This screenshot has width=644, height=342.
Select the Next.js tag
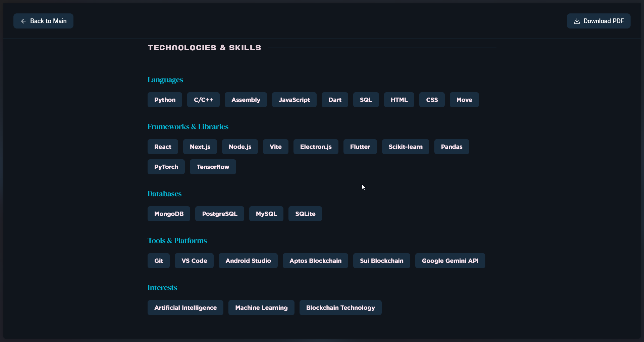click(200, 147)
